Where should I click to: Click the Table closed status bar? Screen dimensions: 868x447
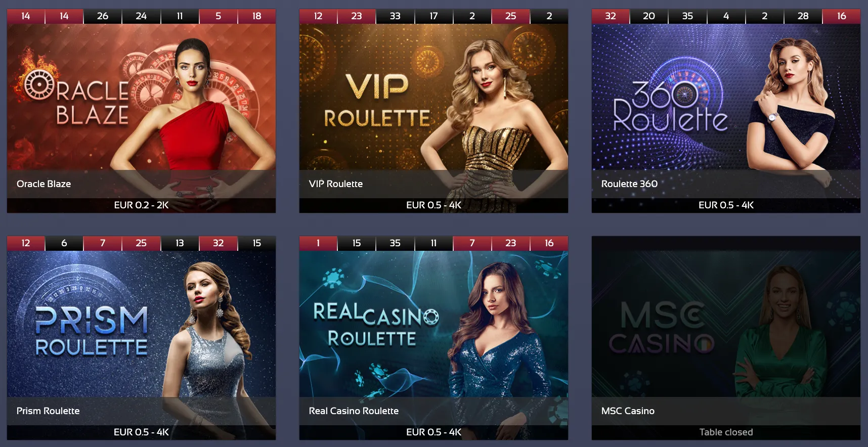click(x=726, y=432)
